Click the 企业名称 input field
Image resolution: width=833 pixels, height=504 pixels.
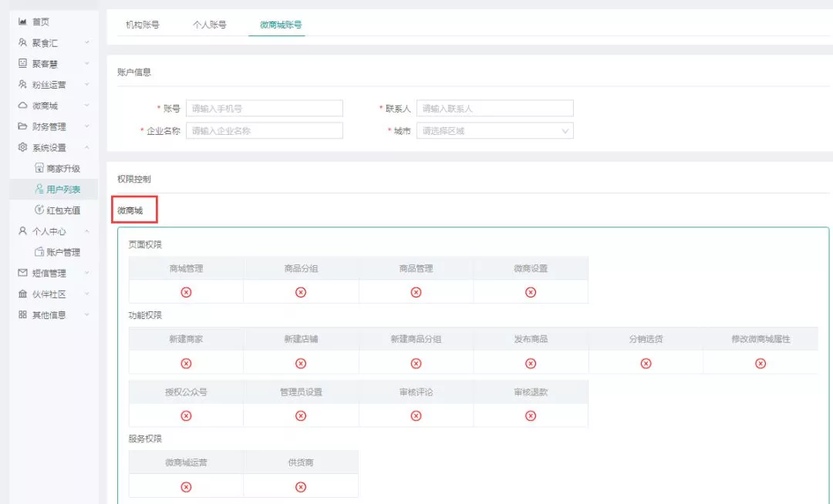coord(264,131)
